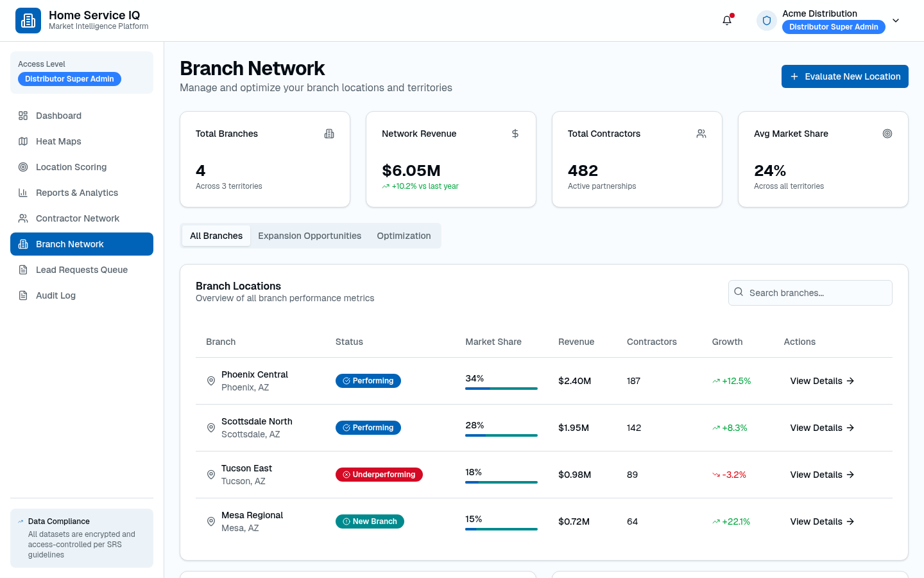Click the target icon on Avg Market Share card
This screenshot has width=924, height=578.
pyautogui.click(x=887, y=134)
